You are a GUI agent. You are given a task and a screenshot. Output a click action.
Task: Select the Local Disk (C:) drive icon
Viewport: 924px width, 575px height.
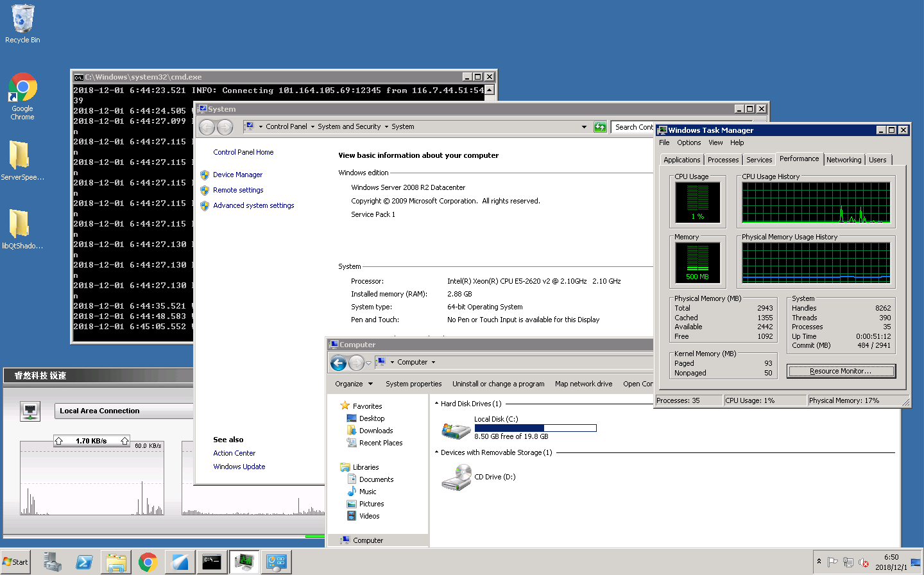(456, 429)
